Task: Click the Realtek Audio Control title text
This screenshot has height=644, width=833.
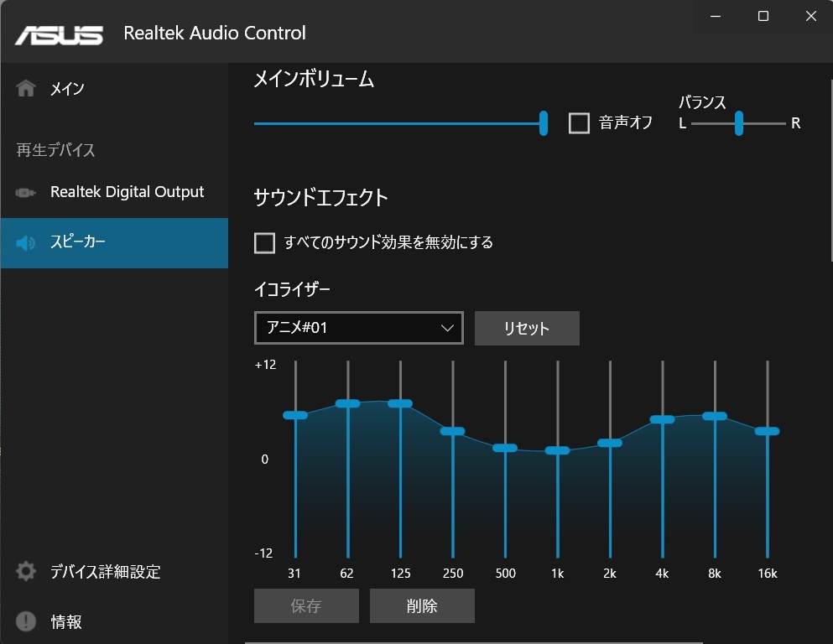Action: [215, 33]
